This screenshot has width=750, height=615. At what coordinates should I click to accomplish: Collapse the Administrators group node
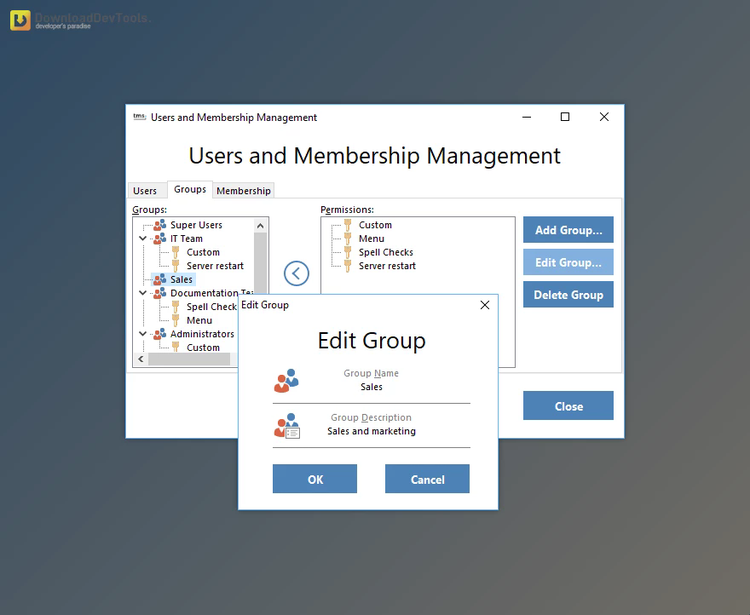coord(143,334)
